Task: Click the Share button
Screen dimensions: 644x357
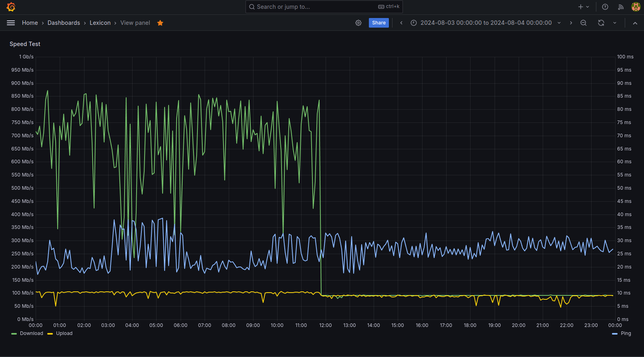Action: click(378, 23)
